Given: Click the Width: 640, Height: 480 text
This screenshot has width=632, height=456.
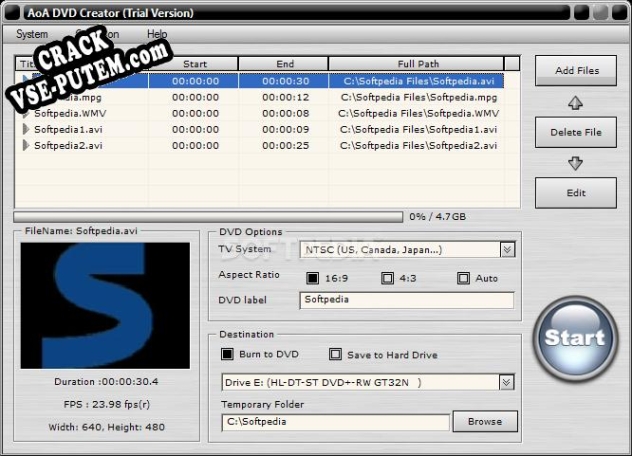Looking at the screenshot, I should (106, 427).
